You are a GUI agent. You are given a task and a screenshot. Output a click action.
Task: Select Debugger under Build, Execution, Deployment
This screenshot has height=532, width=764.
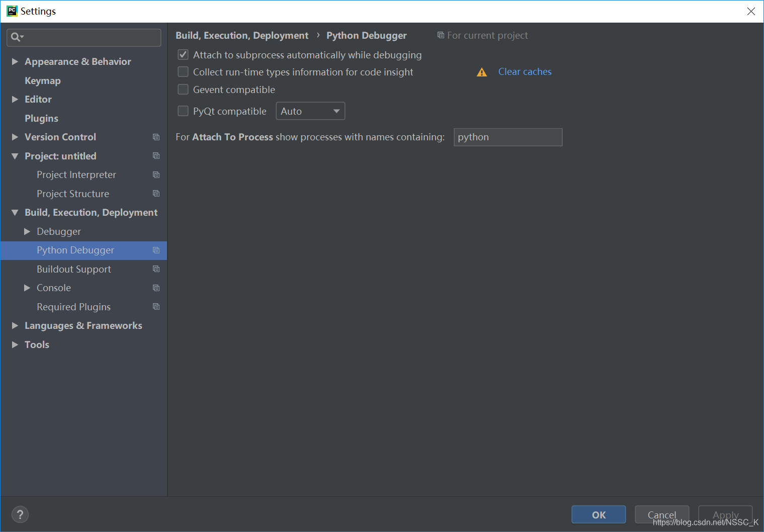click(x=59, y=231)
